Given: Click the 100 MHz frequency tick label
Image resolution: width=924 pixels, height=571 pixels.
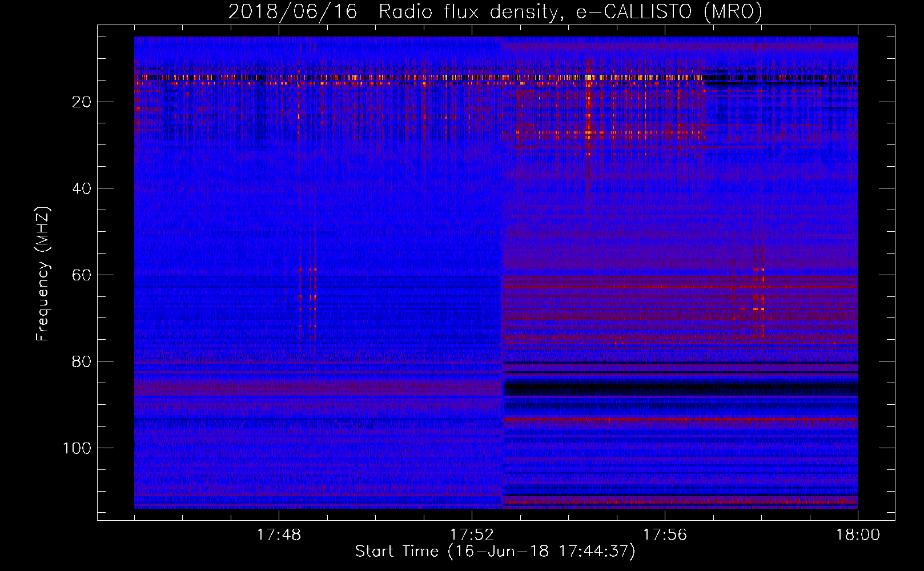Looking at the screenshot, I should click(x=77, y=448).
